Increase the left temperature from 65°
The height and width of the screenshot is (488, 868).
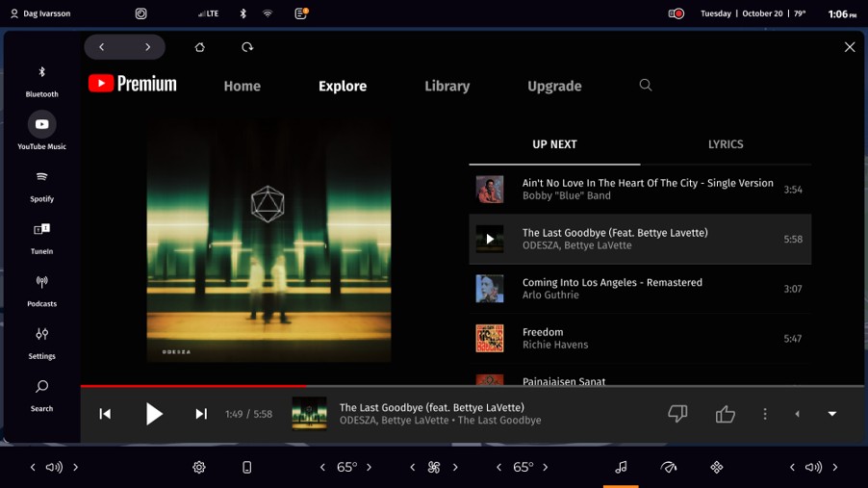point(369,468)
